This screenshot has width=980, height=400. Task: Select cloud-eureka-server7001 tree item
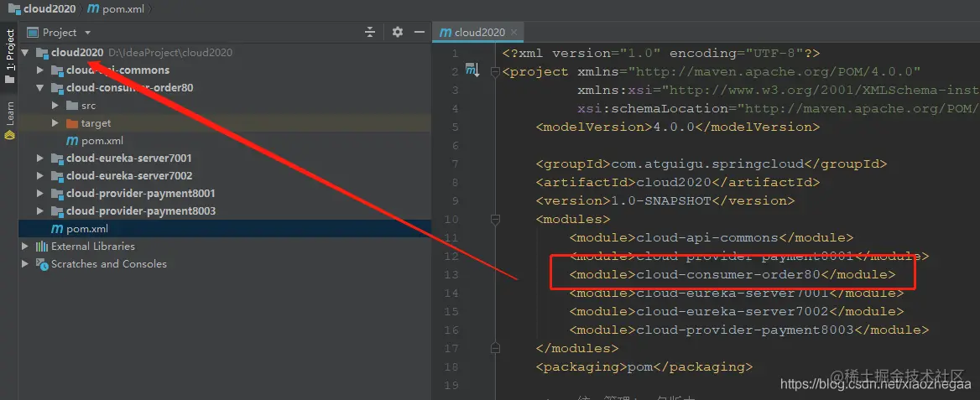(128, 158)
